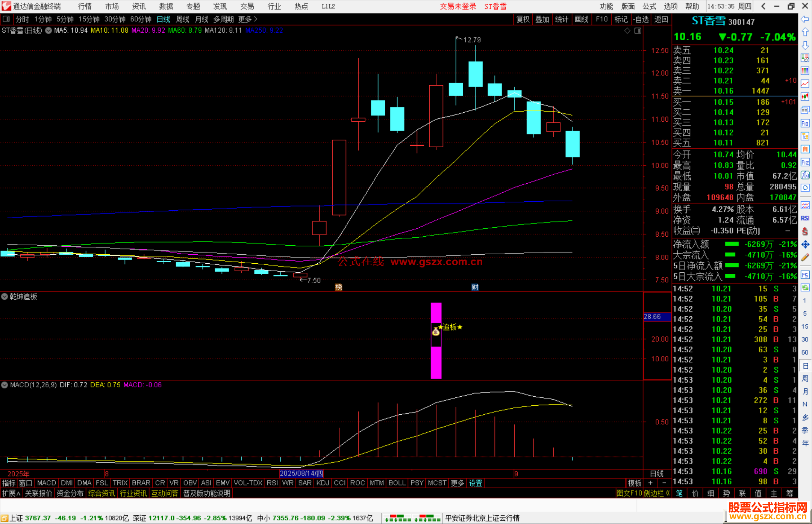The height and width of the screenshot is (524, 812).
Task: Click the stacked windows news icon
Action: pos(805,110)
